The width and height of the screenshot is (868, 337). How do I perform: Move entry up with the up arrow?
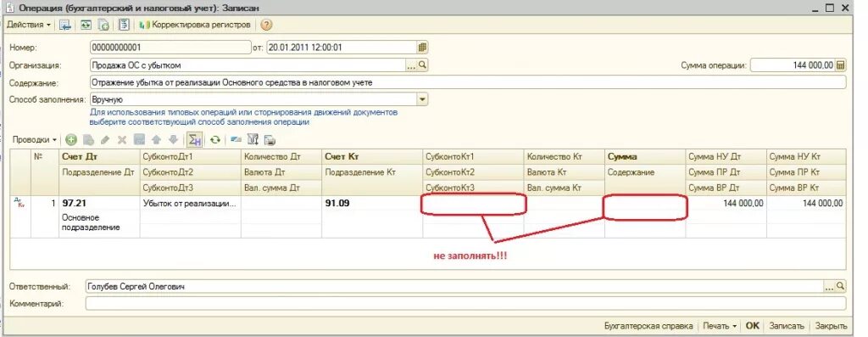[157, 140]
